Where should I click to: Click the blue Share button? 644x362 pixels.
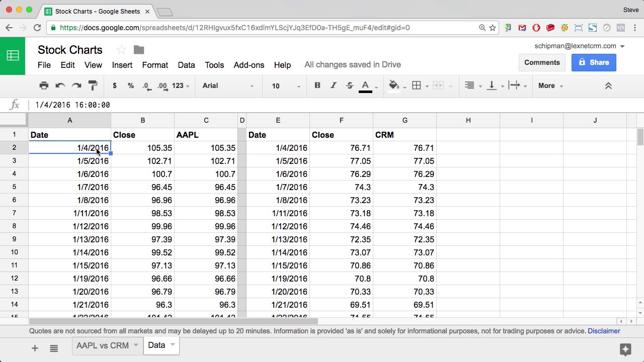(594, 62)
